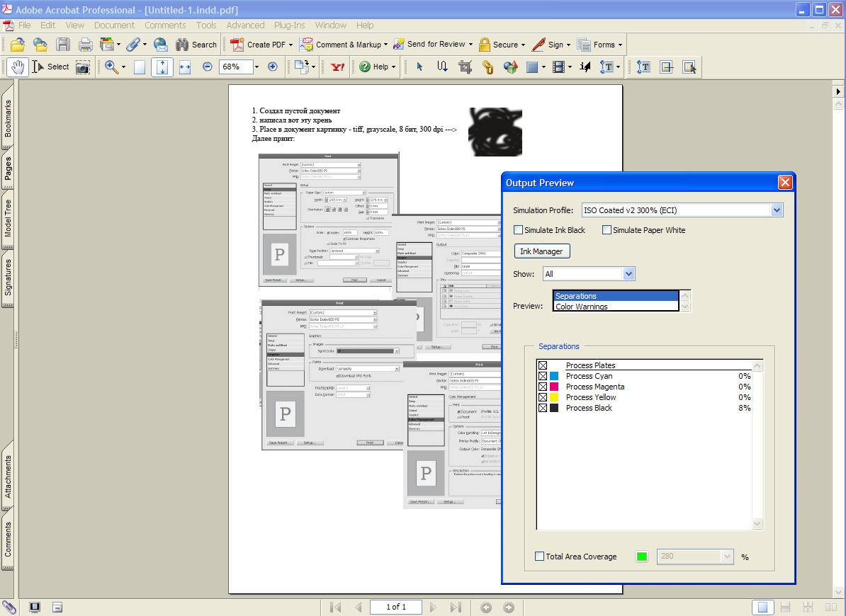Expand the Secure dropdown
This screenshot has width=846, height=616.
[524, 45]
